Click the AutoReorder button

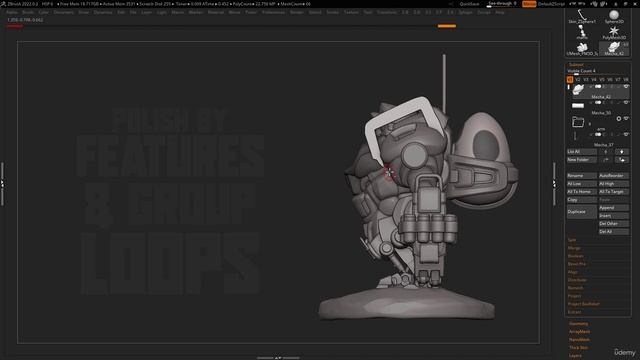(x=613, y=176)
